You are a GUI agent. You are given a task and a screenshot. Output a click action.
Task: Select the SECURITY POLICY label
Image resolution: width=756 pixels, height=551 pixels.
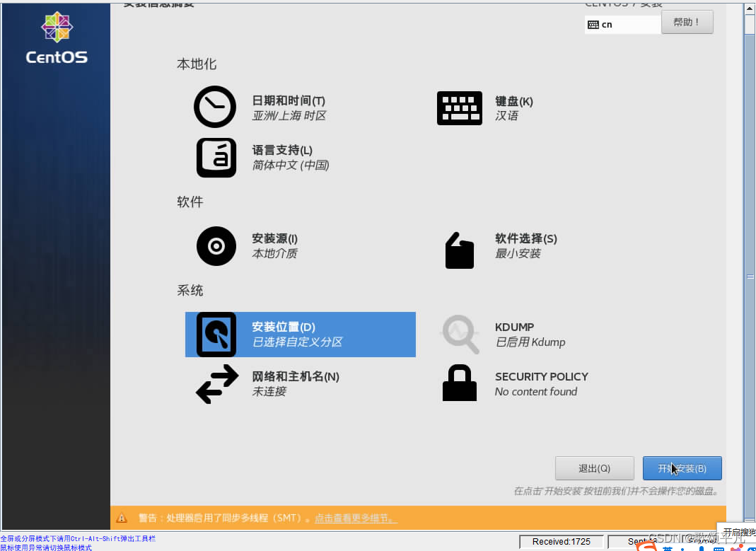pyautogui.click(x=542, y=376)
